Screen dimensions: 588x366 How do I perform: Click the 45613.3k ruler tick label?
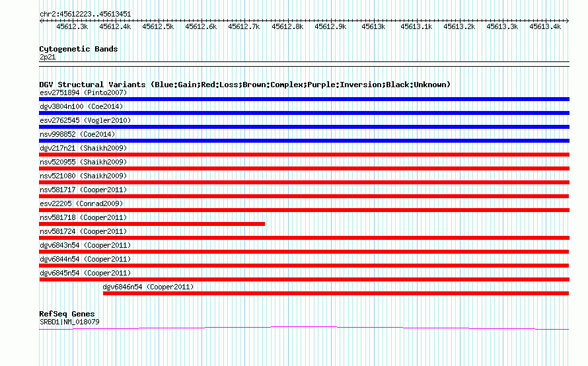tap(502, 26)
